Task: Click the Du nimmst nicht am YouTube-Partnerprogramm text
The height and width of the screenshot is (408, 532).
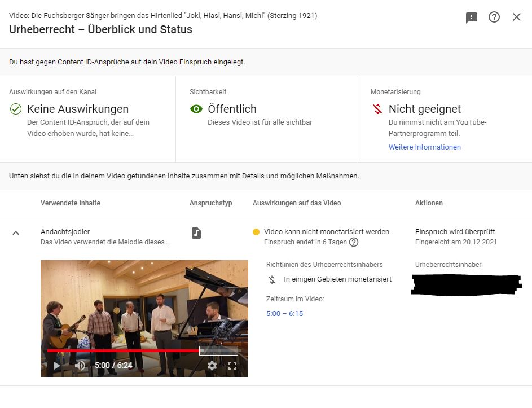Action: (x=437, y=128)
